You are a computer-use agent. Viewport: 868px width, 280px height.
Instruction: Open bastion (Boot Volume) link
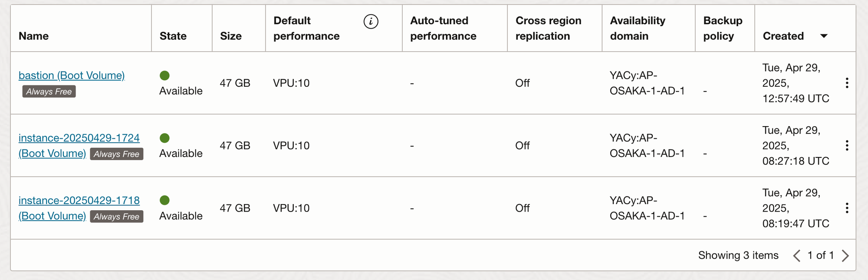point(72,75)
